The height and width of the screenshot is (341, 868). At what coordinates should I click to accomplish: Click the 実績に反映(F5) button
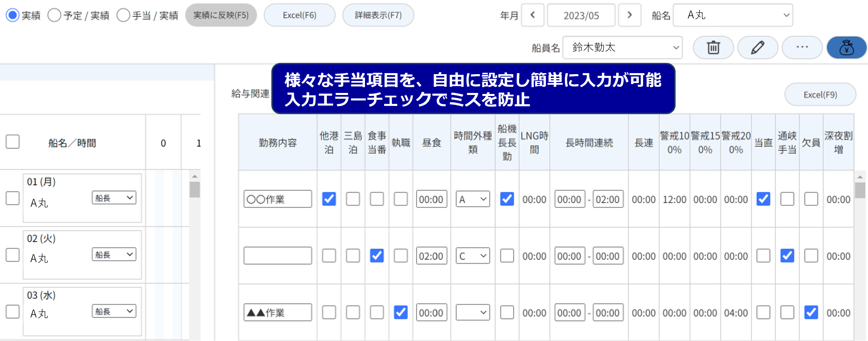221,15
